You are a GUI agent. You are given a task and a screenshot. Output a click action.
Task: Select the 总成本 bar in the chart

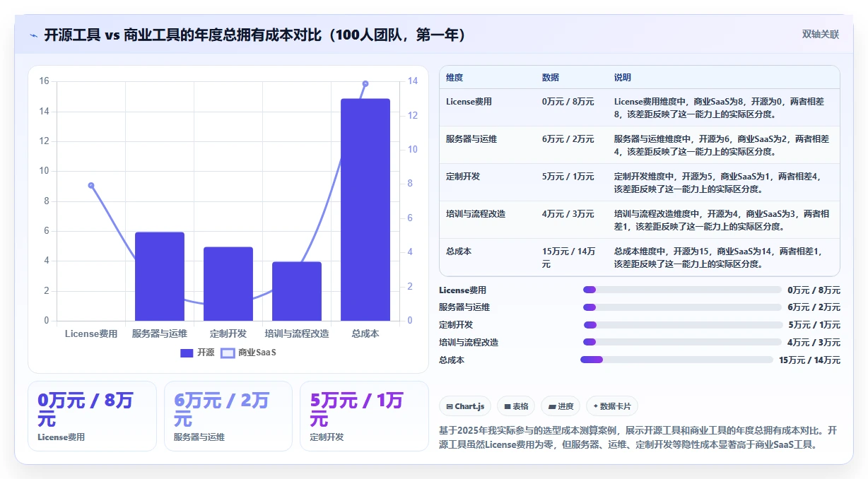[x=365, y=210]
